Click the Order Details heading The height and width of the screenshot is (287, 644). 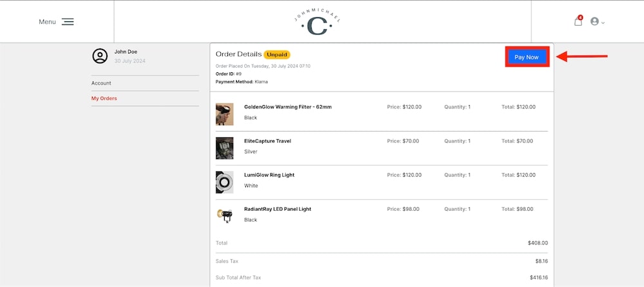(x=238, y=55)
